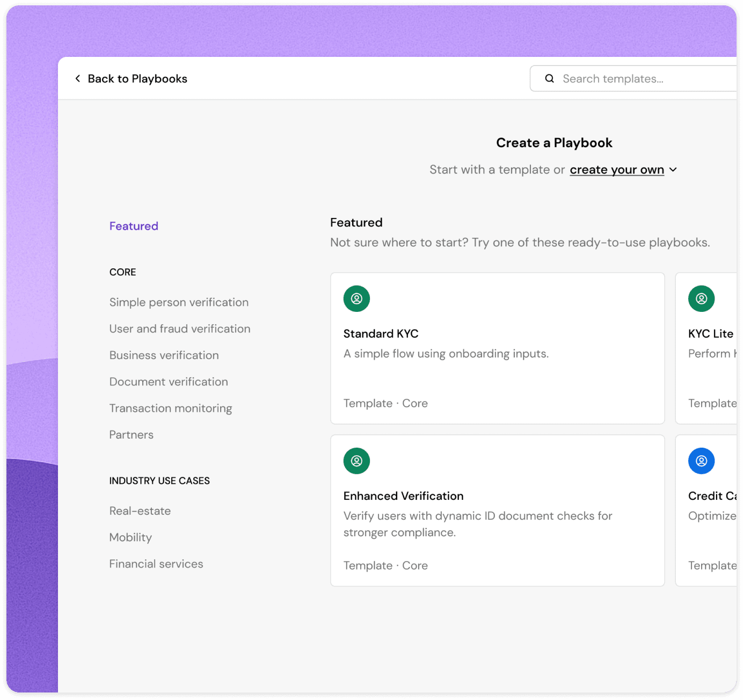
Task: Click the Standard KYC green profile icon
Action: pyautogui.click(x=356, y=298)
